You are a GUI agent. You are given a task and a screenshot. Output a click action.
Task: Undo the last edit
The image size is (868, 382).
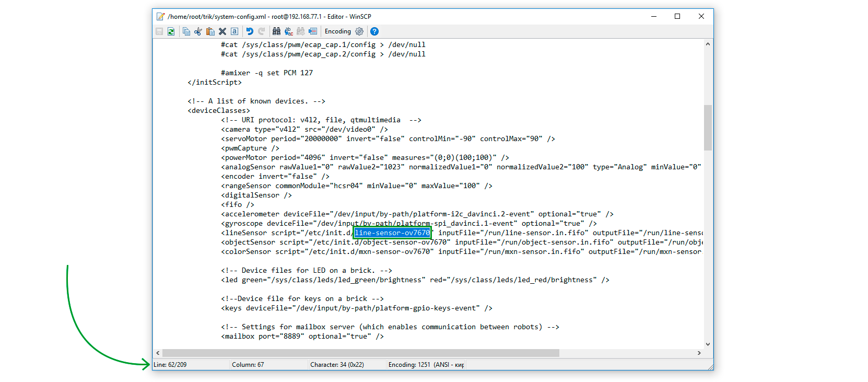click(x=250, y=31)
